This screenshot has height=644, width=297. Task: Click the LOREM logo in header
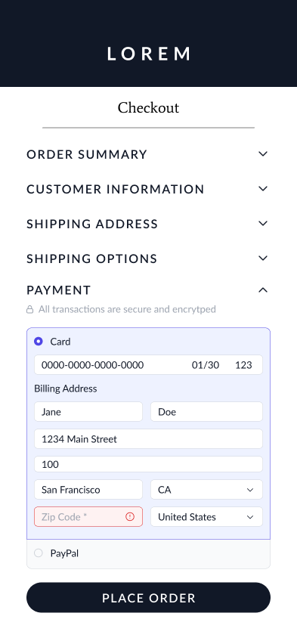coord(149,54)
